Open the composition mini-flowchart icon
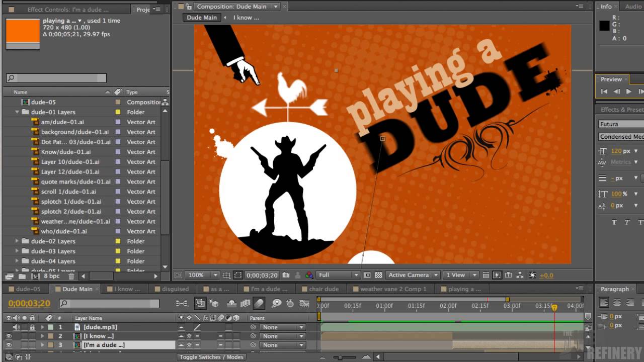 (x=182, y=303)
